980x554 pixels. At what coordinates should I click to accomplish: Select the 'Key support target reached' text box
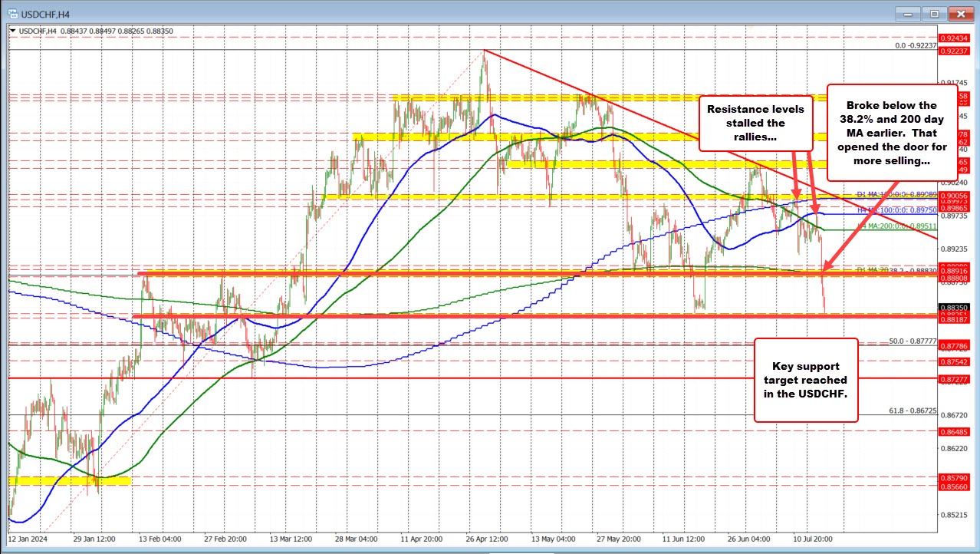(805, 380)
